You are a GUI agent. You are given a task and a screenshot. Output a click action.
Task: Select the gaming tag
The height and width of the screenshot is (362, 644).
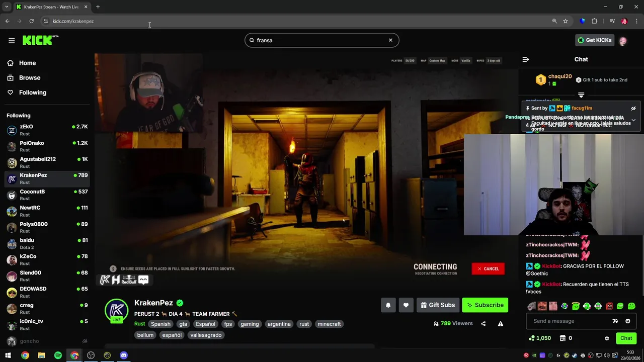point(250,324)
